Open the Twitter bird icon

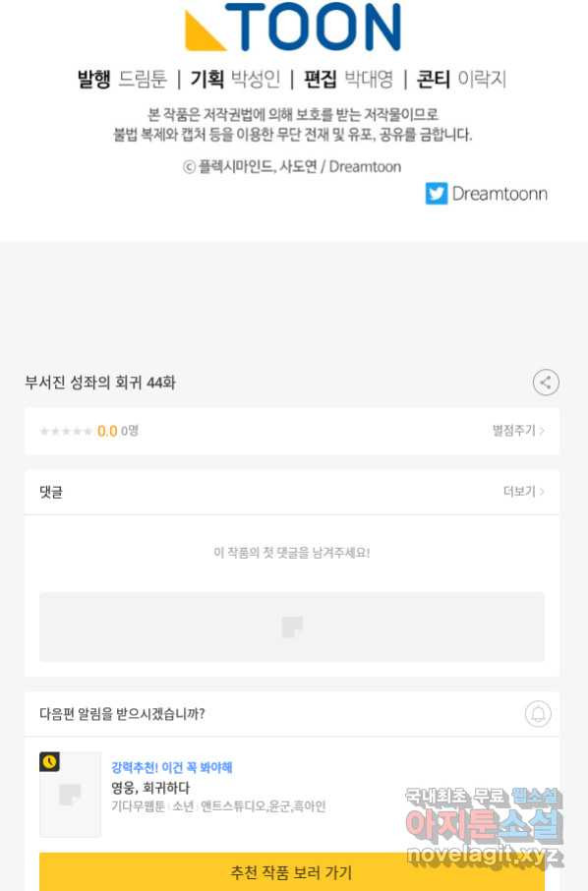pos(437,194)
